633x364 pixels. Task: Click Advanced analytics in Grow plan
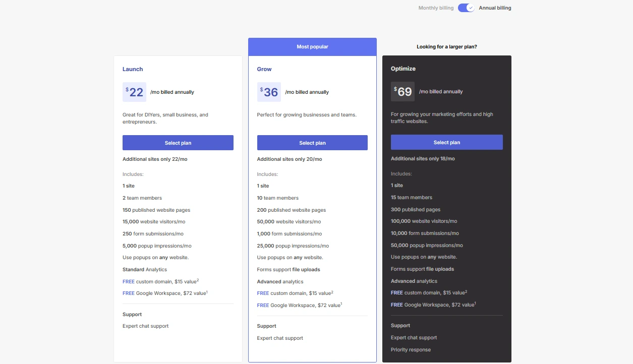(280, 282)
